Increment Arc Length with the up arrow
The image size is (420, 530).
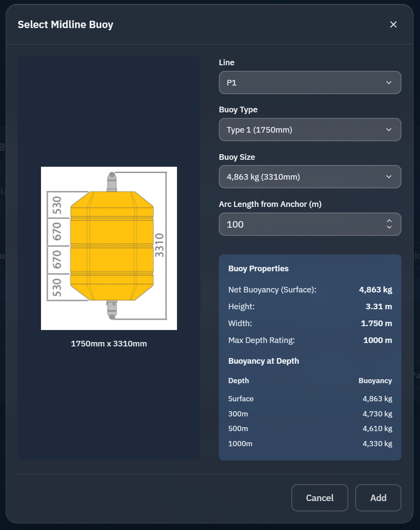point(388,221)
